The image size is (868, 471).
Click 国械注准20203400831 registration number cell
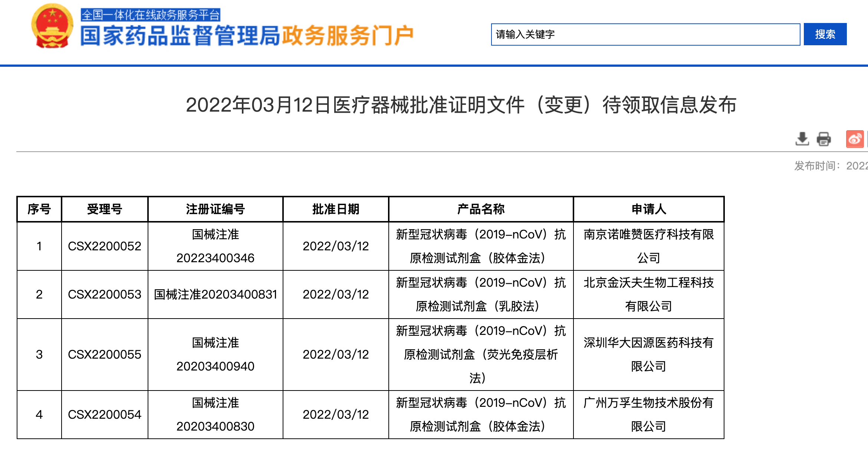coord(215,294)
